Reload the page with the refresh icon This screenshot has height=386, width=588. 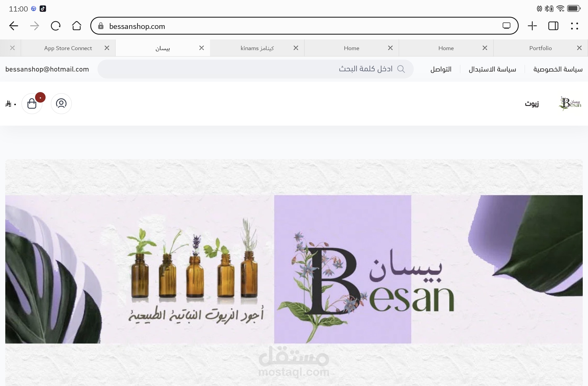56,26
